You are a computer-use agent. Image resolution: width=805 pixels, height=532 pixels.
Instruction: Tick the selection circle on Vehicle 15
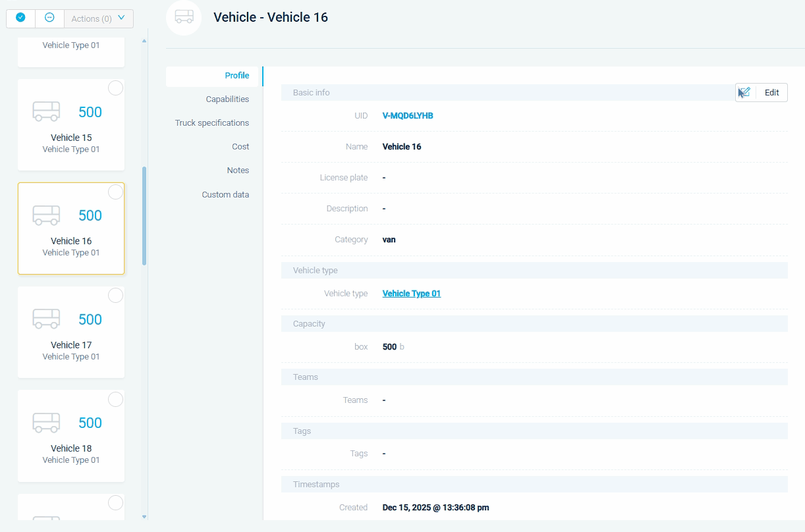[x=115, y=88]
